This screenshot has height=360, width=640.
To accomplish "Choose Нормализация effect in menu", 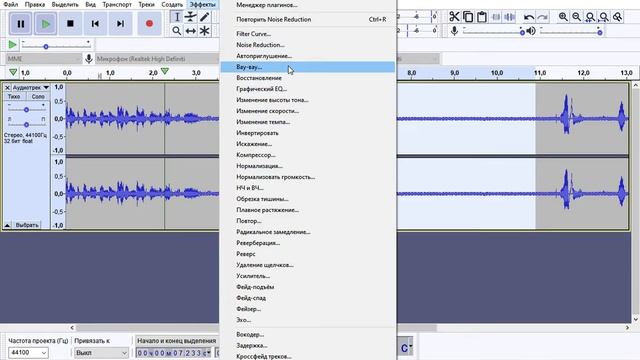I will tap(308, 166).
